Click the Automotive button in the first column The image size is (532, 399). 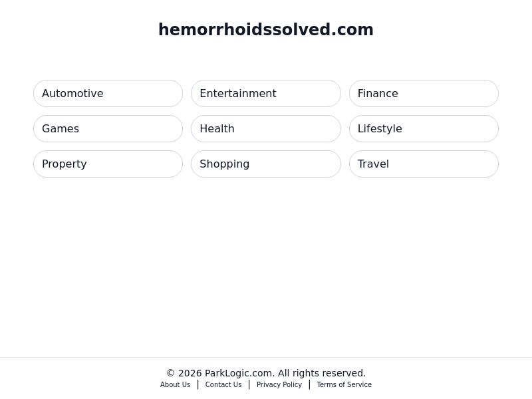[x=108, y=93]
